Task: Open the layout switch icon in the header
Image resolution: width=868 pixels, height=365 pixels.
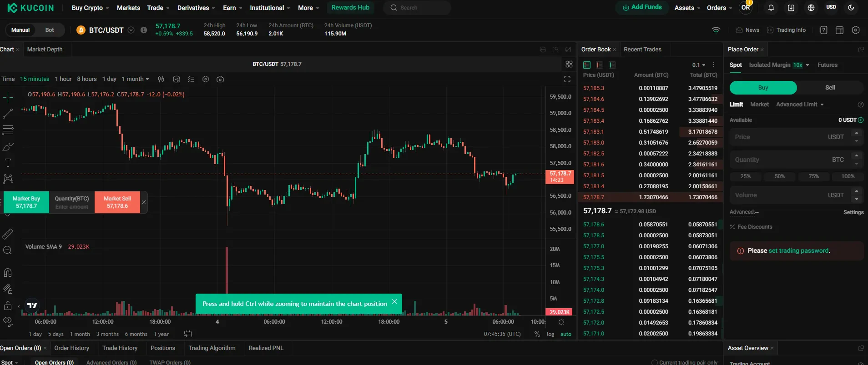Action: pos(839,30)
